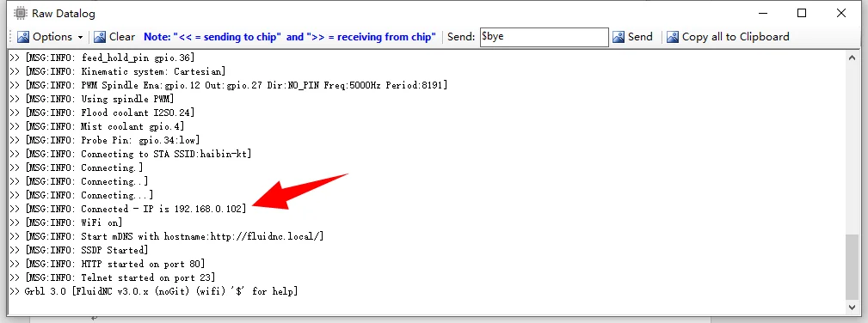Image resolution: width=868 pixels, height=323 pixels.
Task: Click the Clear button icon
Action: (x=100, y=37)
